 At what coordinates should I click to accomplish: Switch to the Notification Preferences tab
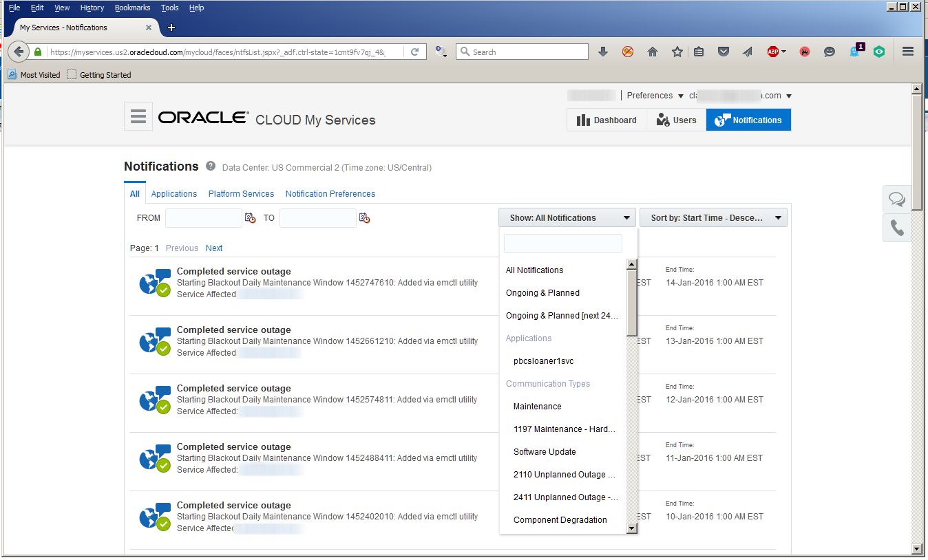click(x=330, y=194)
